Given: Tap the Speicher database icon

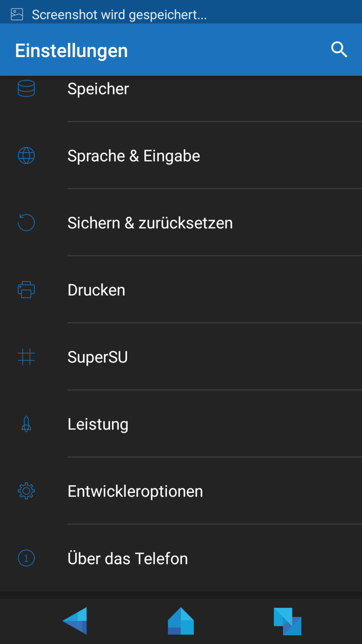Looking at the screenshot, I should click(26, 89).
